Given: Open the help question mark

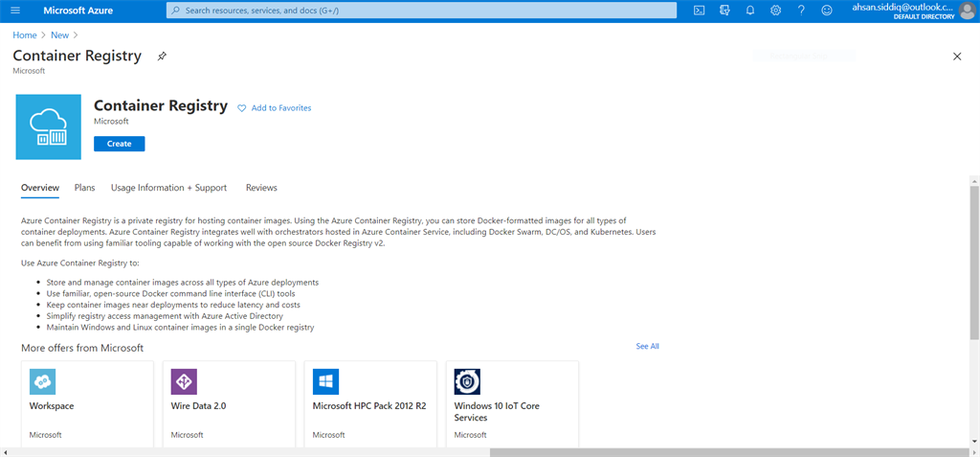Looking at the screenshot, I should tap(801, 11).
